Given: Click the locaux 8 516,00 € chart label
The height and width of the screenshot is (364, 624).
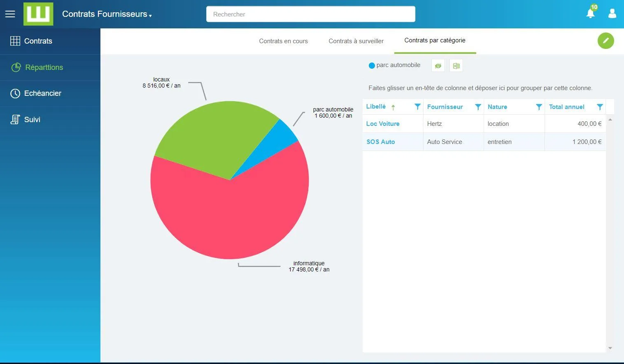Looking at the screenshot, I should tap(161, 83).
